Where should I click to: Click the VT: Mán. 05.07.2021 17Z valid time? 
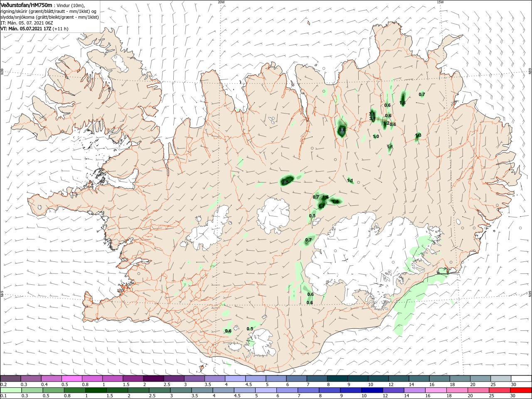pyautogui.click(x=26, y=29)
